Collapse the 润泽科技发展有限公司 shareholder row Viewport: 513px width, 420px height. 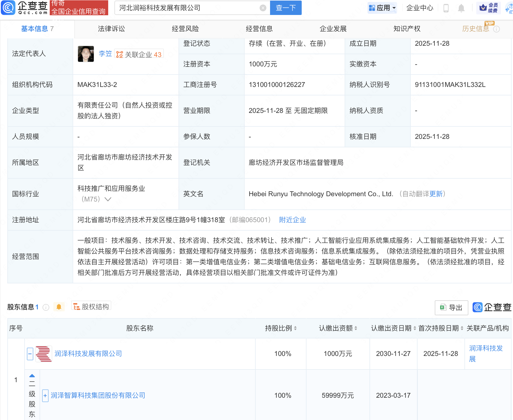point(30,354)
